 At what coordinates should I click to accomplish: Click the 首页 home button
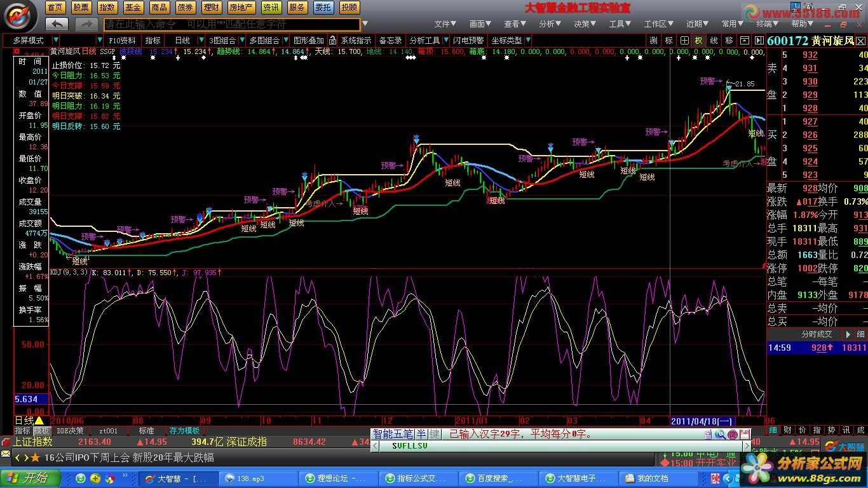55,8
